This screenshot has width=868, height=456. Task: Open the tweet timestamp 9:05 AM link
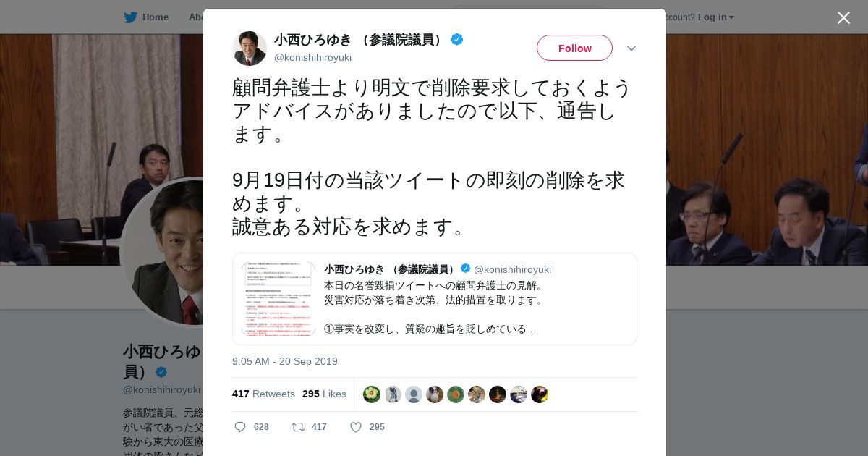[285, 361]
